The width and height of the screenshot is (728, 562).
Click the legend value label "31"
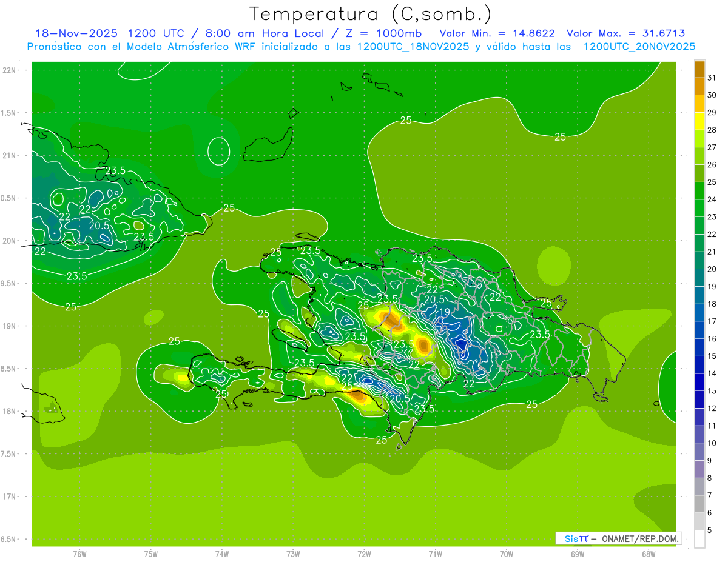pyautogui.click(x=712, y=78)
